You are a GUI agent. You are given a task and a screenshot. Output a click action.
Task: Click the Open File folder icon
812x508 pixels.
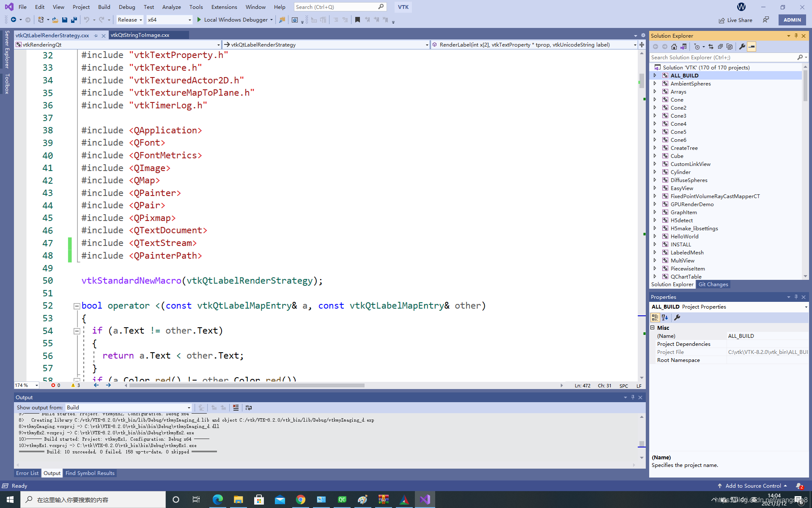[x=55, y=19]
